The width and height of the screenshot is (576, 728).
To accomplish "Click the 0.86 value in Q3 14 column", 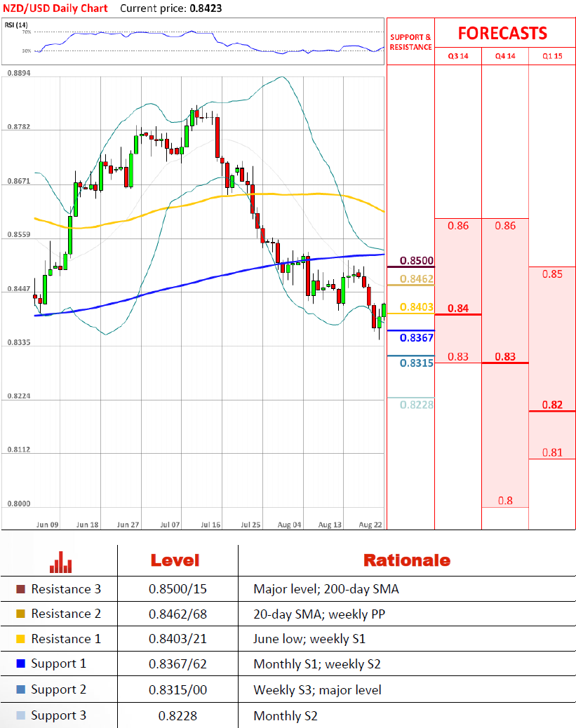I will point(458,226).
